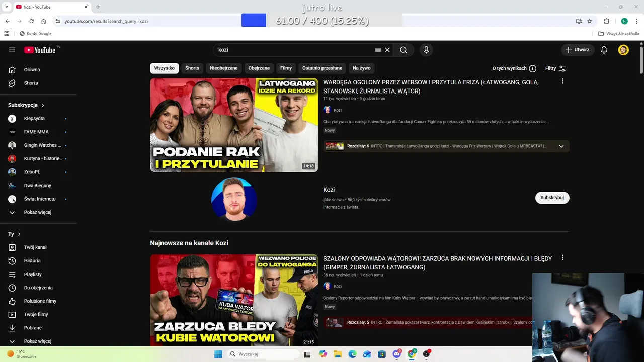Open the Konto Google bookmark
644x362 pixels.
(36, 34)
